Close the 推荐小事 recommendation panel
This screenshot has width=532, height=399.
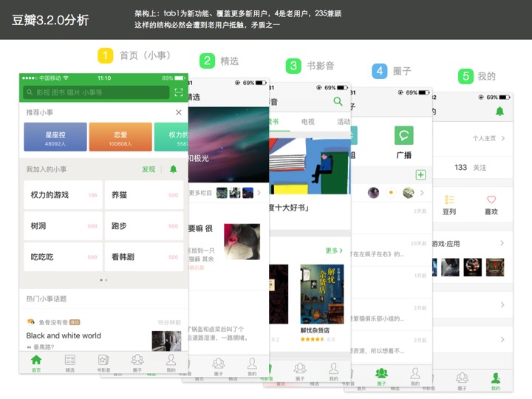click(x=179, y=112)
